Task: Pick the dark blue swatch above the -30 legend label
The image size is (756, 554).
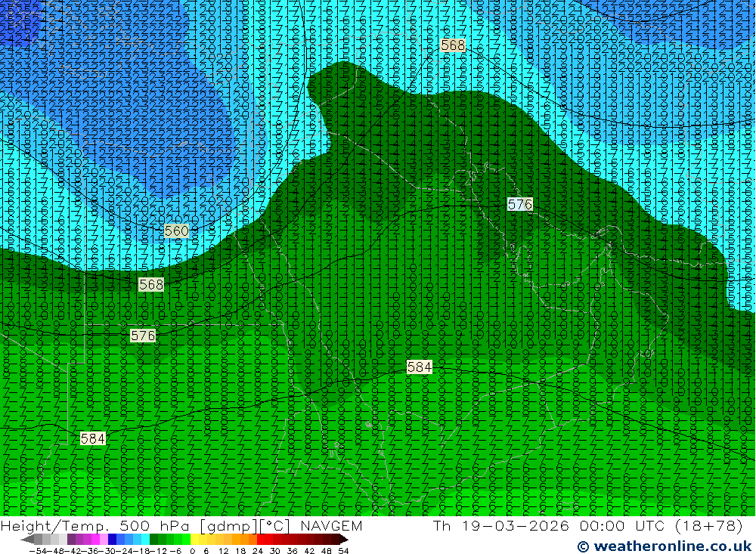Action: click(x=112, y=540)
